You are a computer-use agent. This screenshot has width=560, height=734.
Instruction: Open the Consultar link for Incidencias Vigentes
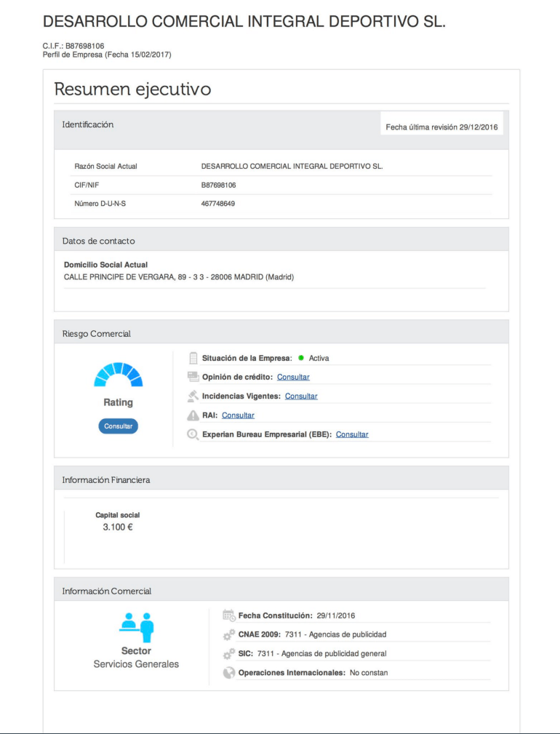point(301,396)
